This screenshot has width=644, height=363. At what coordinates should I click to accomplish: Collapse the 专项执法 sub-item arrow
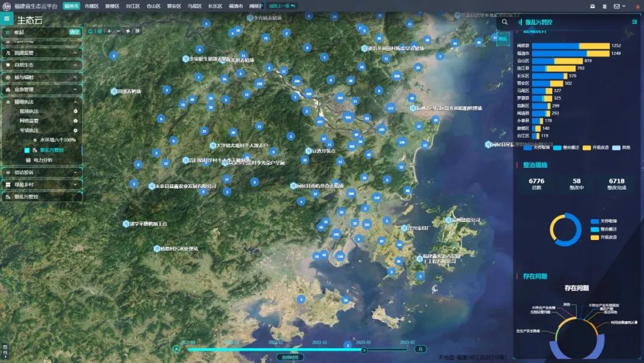tap(76, 130)
